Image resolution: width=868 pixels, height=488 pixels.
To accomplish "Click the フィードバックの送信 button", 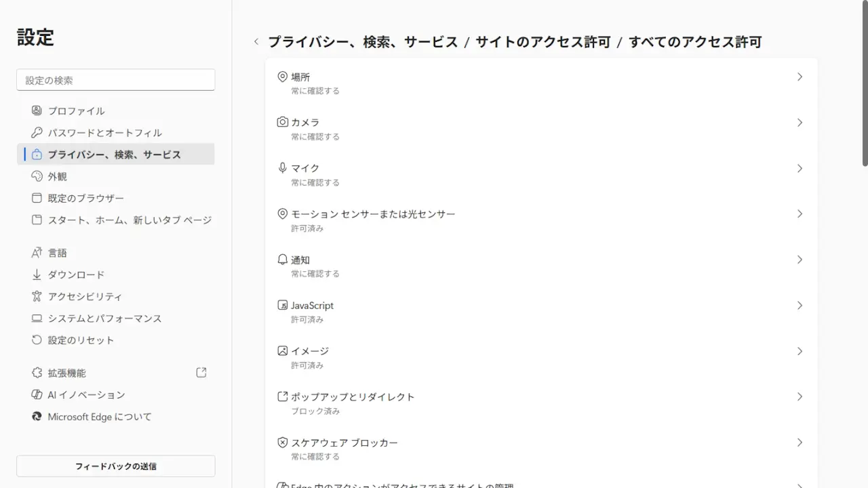I will pyautogui.click(x=115, y=466).
